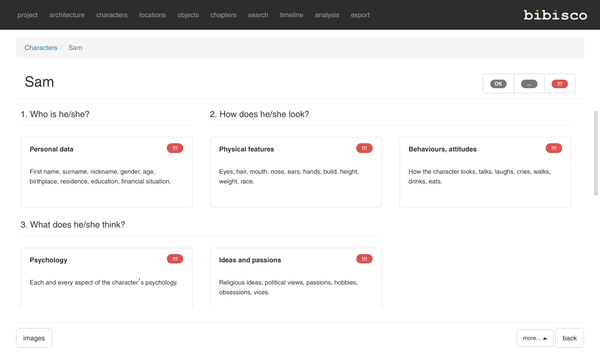Click 'Eyes, hair, mouth, nose' description text

(x=289, y=176)
